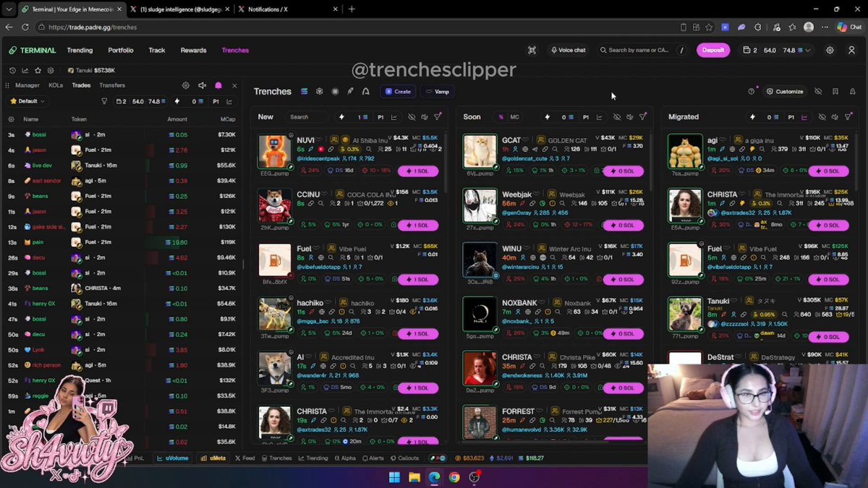Image resolution: width=868 pixels, height=488 pixels.
Task: Open the filter funnel of the New column
Action: pos(438,116)
